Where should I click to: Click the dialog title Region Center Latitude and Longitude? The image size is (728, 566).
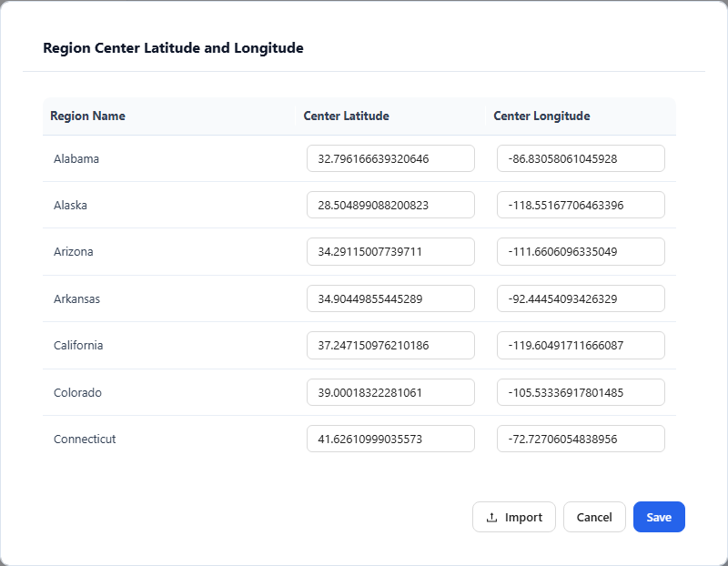[173, 48]
